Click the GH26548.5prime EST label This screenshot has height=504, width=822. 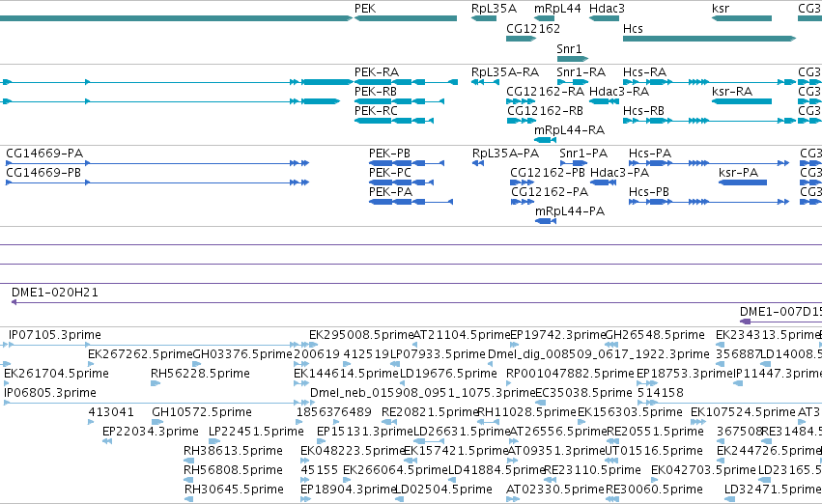(x=655, y=335)
